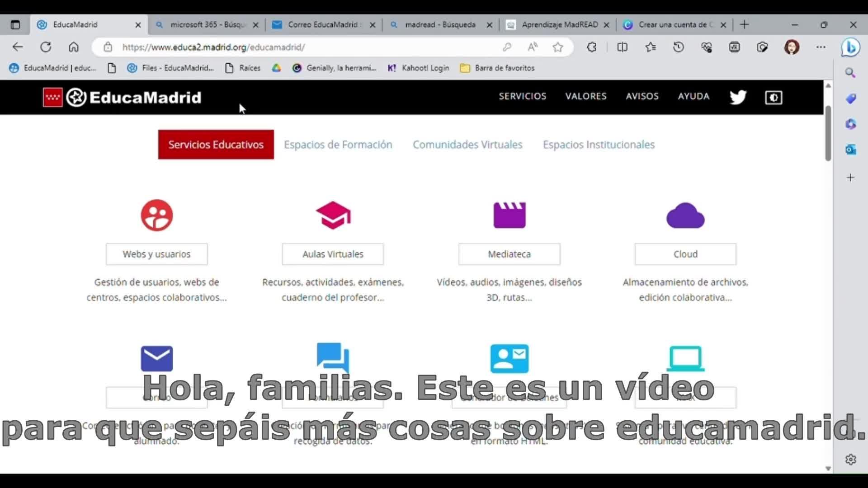Open browser Settings and more ellipsis menu
The image size is (868, 488).
click(821, 47)
